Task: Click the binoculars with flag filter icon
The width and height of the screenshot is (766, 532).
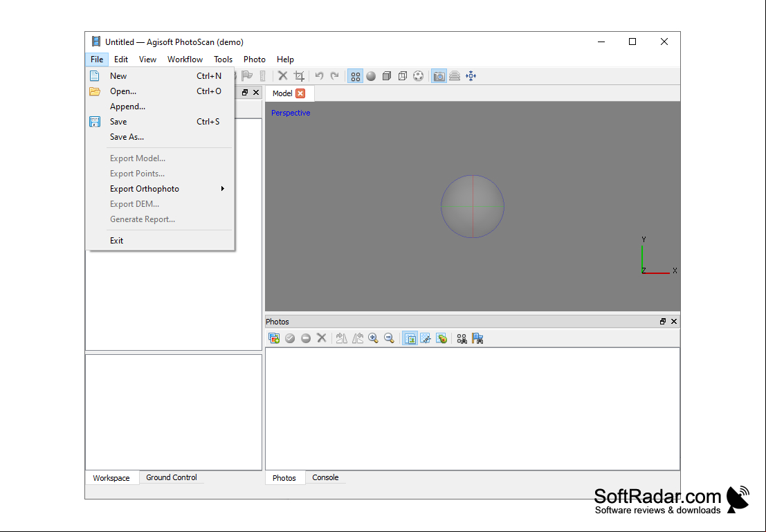Action: [x=477, y=338]
